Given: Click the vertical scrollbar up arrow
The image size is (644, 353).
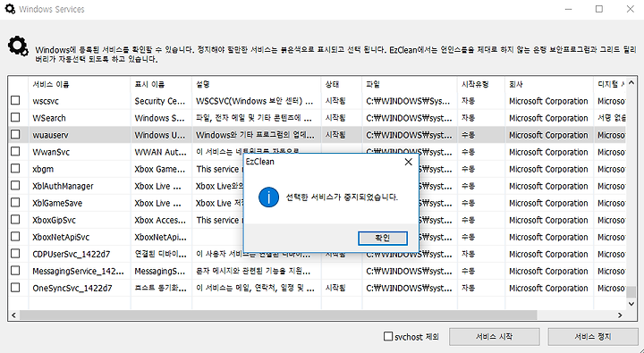Looking at the screenshot, I should tap(631, 82).
